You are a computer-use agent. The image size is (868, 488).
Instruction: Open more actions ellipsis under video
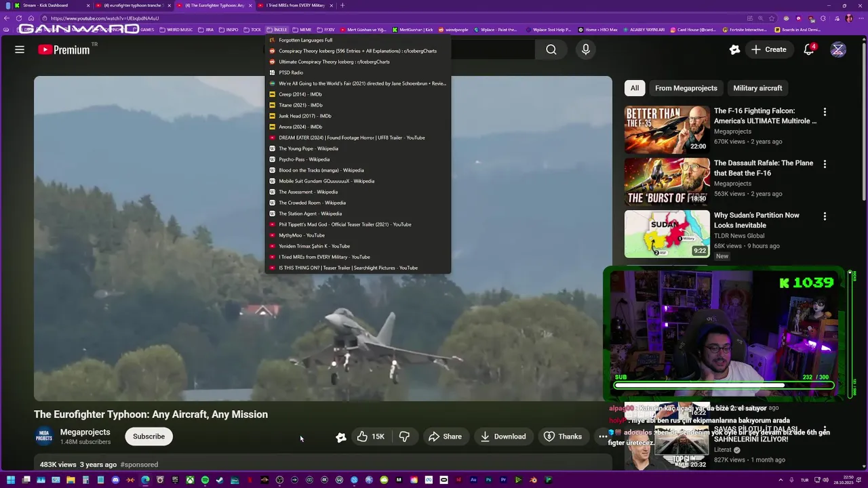[603, 436]
